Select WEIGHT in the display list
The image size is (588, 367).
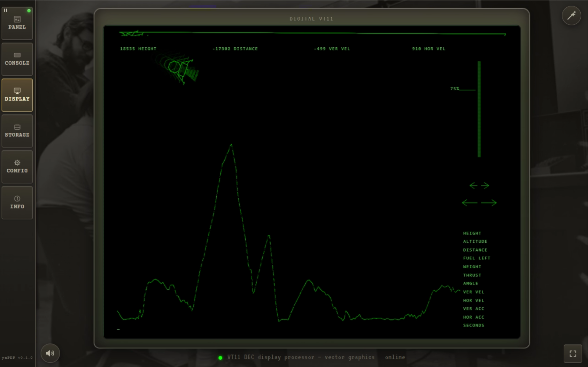pos(472,267)
